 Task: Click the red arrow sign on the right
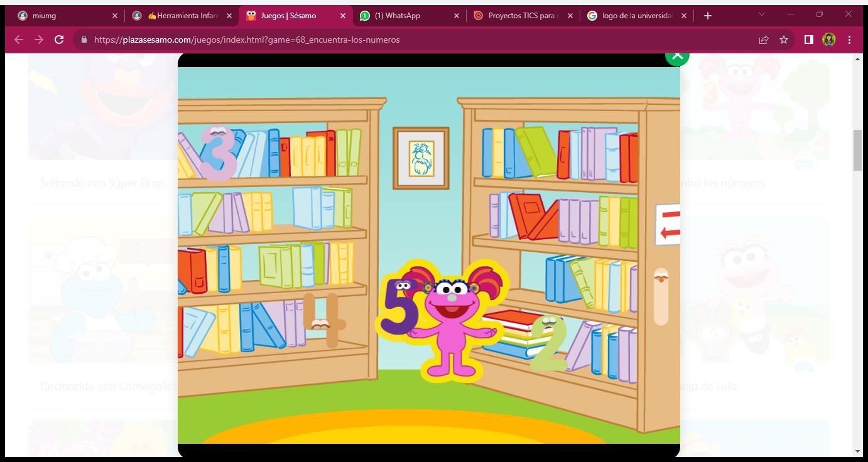tap(668, 224)
